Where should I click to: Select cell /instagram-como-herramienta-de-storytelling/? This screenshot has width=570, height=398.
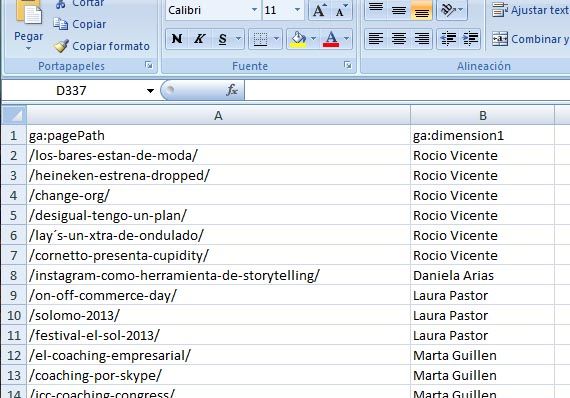pyautogui.click(x=218, y=276)
